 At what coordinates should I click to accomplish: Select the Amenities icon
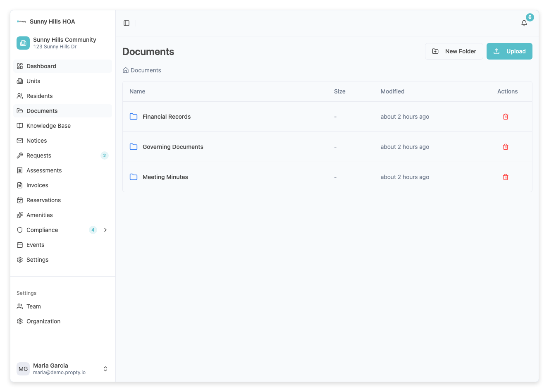tap(20, 215)
